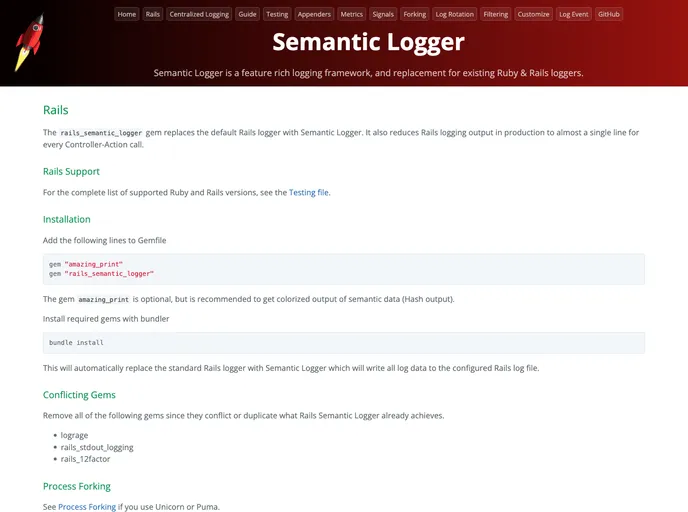Click inline rails_semantic_logger code in intro

[101, 133]
